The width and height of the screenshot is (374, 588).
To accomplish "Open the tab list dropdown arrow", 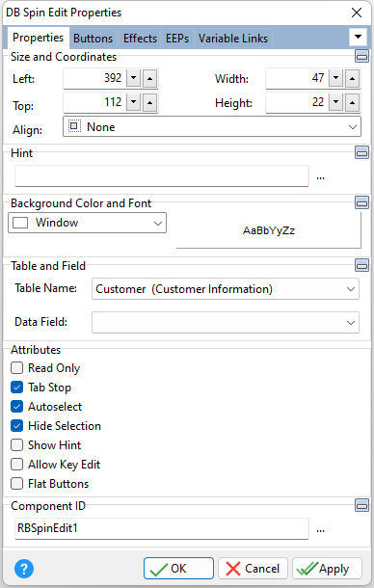I will [358, 37].
